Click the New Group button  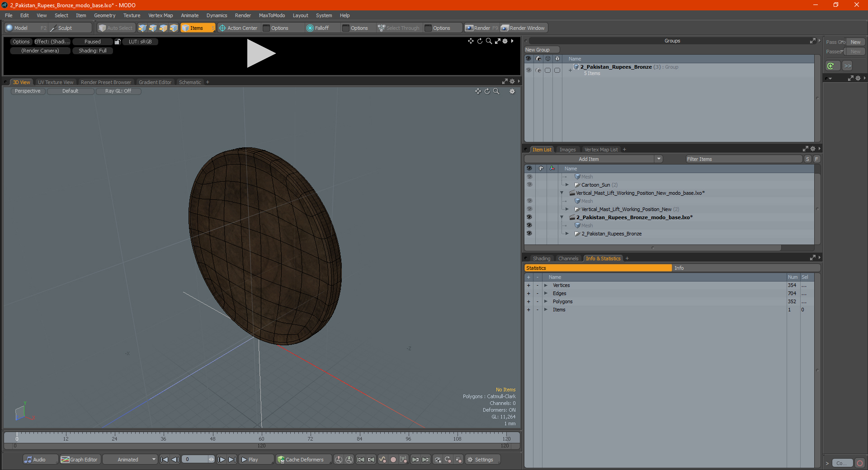click(542, 50)
